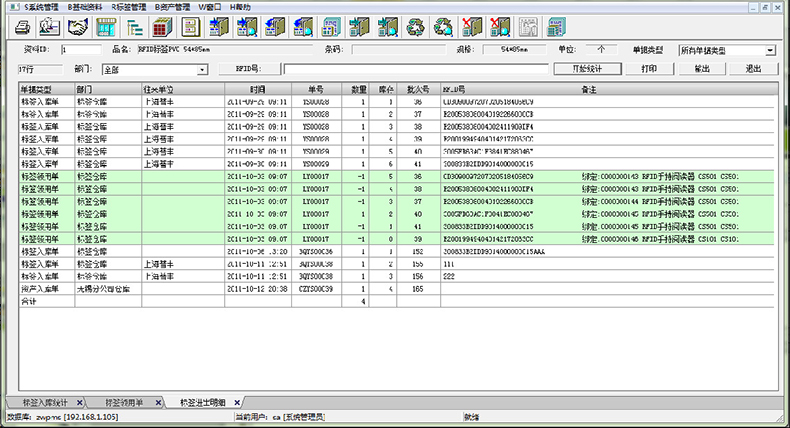Open the H帮助 menu
The height and width of the screenshot is (428, 790).
240,7
